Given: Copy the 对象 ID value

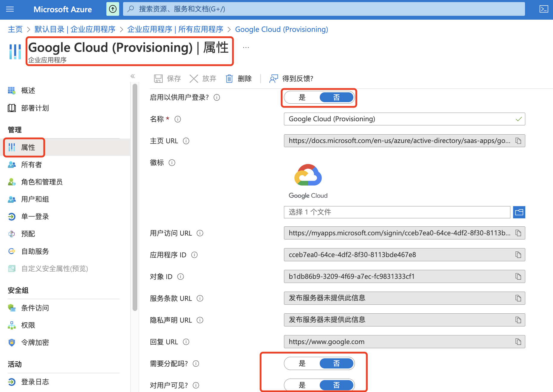Looking at the screenshot, I should [x=518, y=277].
